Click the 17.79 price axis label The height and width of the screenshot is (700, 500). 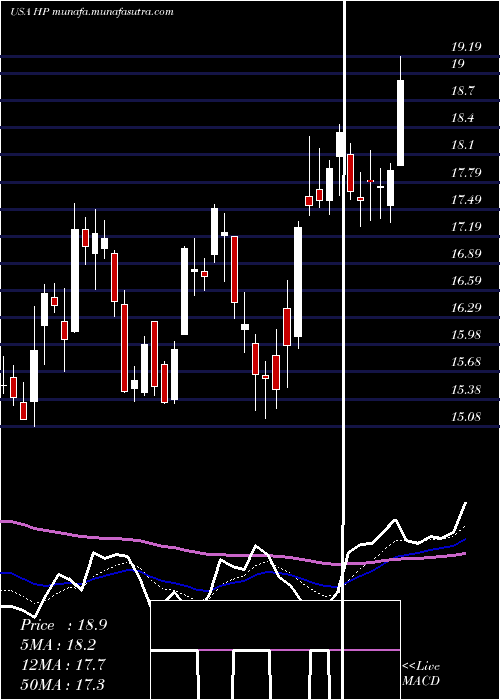pyautogui.click(x=466, y=172)
